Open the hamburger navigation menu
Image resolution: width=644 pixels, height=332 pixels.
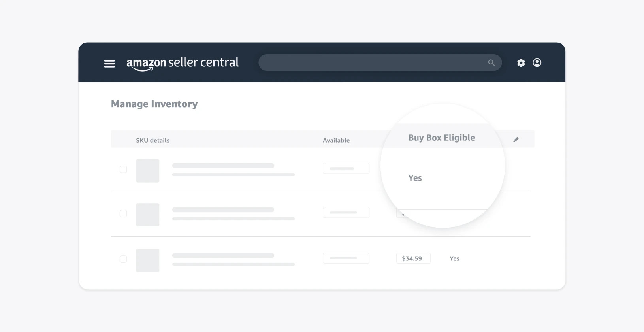(x=109, y=63)
